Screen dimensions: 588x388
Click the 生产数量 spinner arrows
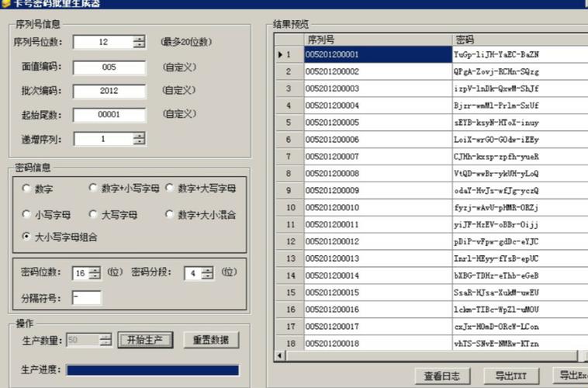[105, 340]
